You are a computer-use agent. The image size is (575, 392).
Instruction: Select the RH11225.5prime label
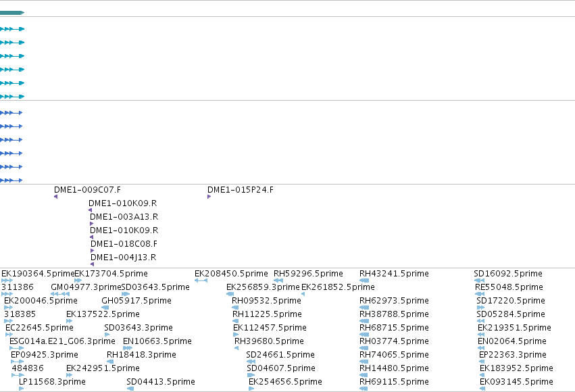coord(268,314)
